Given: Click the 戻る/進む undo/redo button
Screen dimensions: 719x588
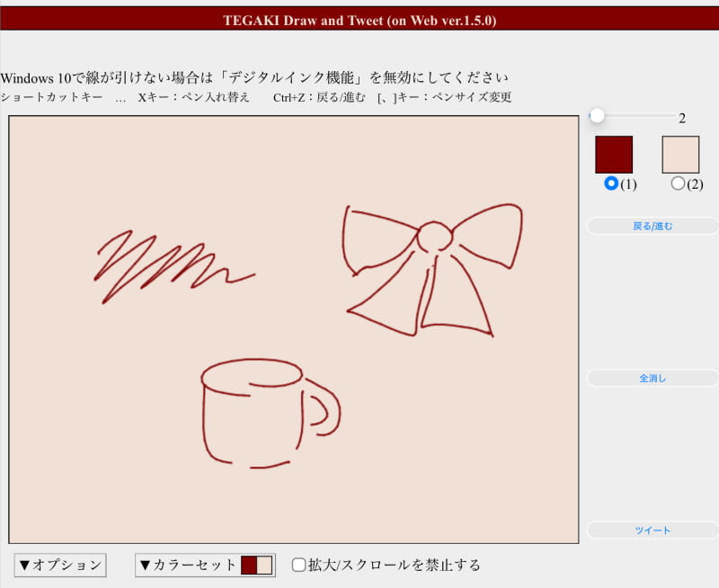Looking at the screenshot, I should tap(652, 226).
